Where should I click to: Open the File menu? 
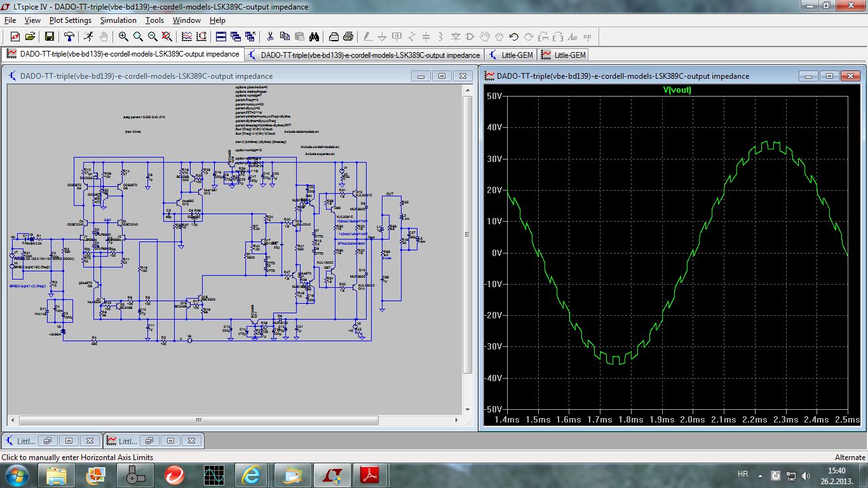tap(10, 20)
